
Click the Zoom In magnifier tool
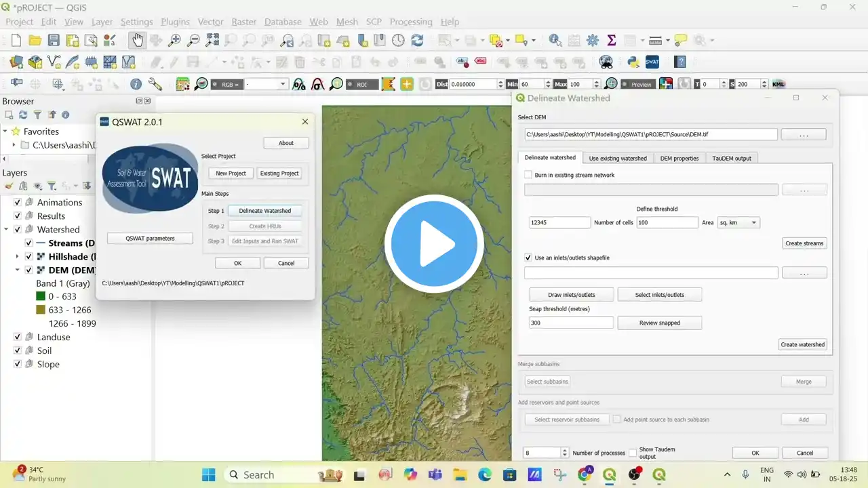175,40
